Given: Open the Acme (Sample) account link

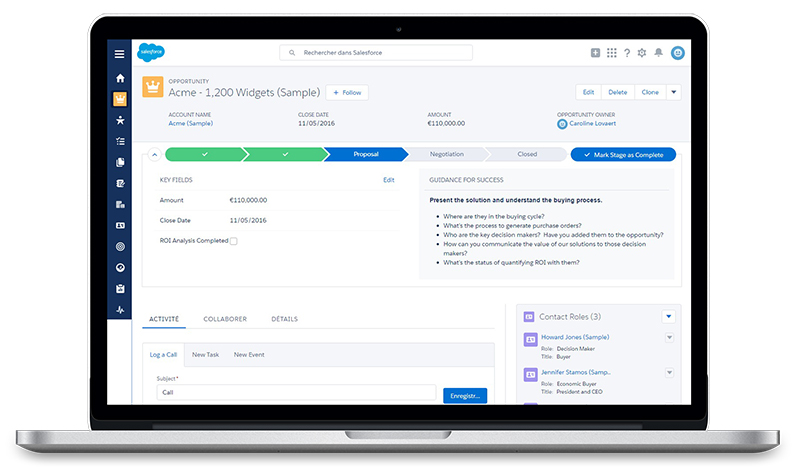Looking at the screenshot, I should click(x=190, y=123).
